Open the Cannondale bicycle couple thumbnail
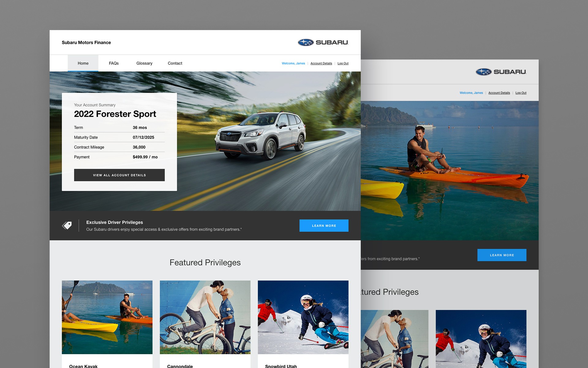Screen dimensions: 588x368 [205, 317]
